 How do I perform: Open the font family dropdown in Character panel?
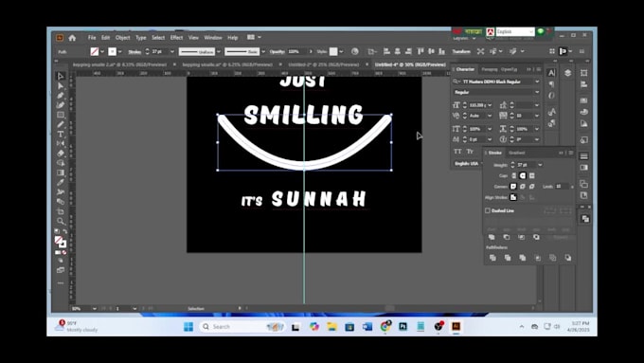click(x=537, y=82)
